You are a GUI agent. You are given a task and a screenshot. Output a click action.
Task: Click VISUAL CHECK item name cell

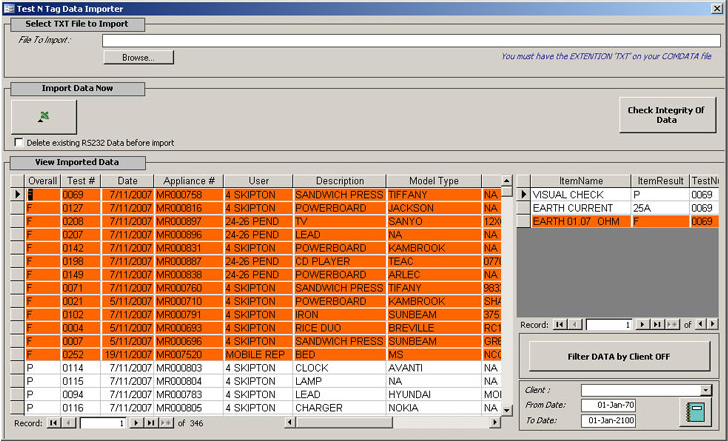581,195
